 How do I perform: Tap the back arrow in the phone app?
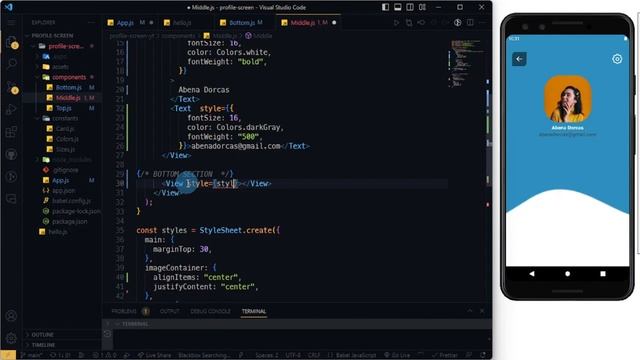click(x=519, y=59)
